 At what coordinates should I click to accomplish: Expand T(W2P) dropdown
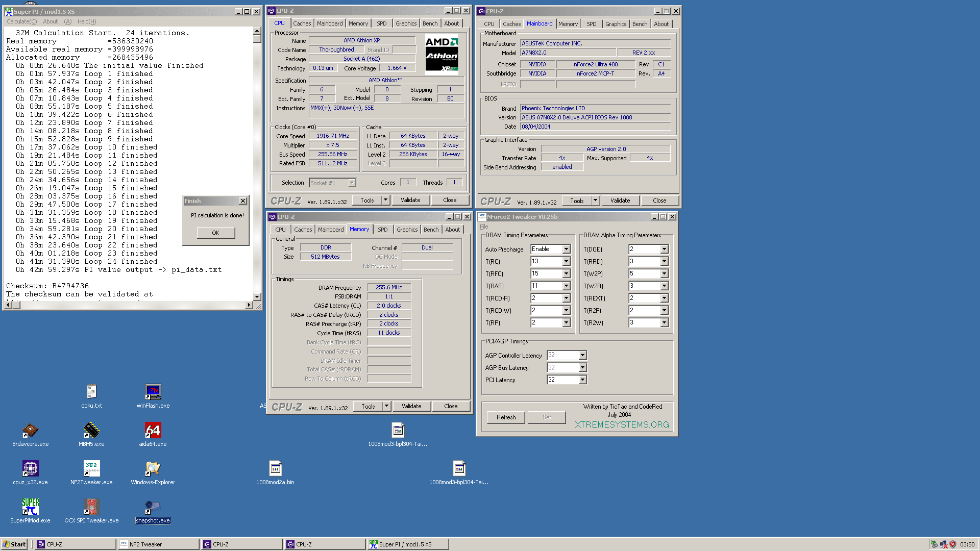click(x=664, y=273)
